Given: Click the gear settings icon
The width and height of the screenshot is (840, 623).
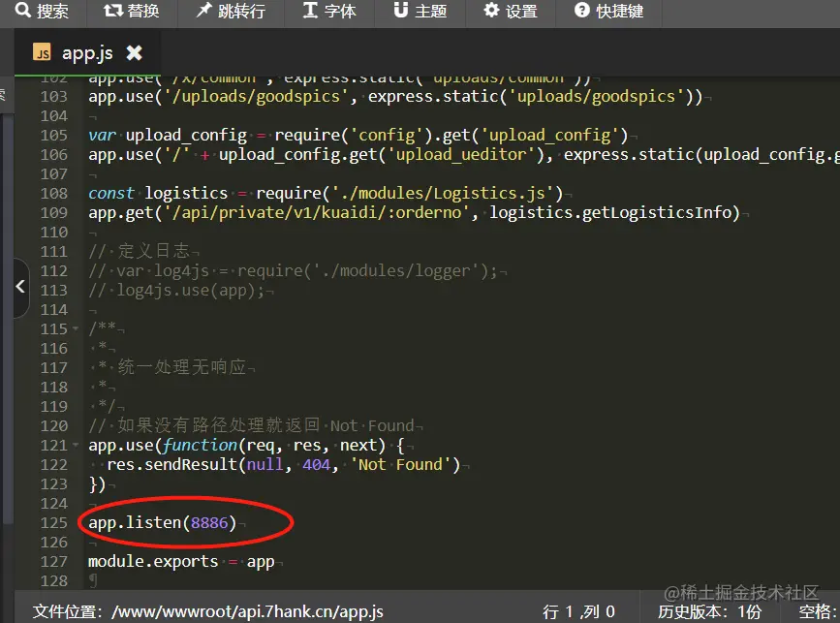Looking at the screenshot, I should (491, 10).
